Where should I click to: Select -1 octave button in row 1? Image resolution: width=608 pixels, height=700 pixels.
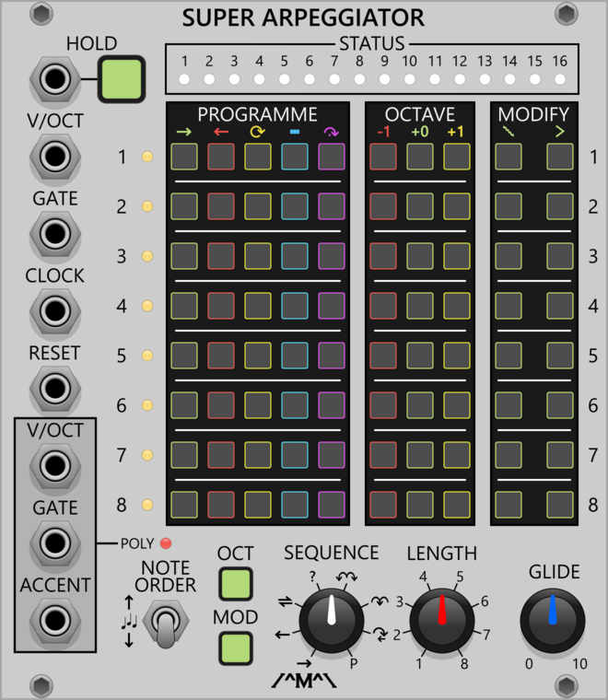[383, 157]
